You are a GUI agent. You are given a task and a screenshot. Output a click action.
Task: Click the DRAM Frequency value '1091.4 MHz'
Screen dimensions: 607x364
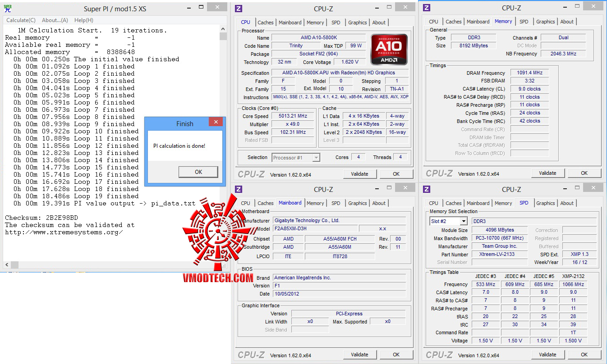529,73
